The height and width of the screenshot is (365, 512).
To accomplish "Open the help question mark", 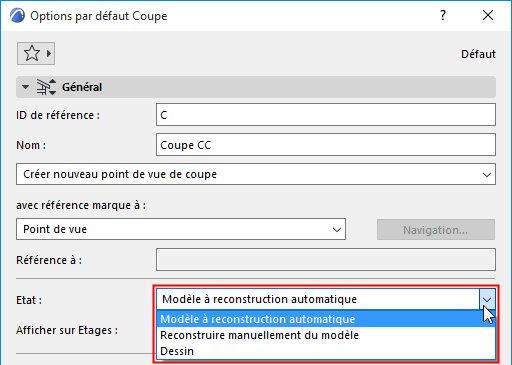I will [443, 15].
